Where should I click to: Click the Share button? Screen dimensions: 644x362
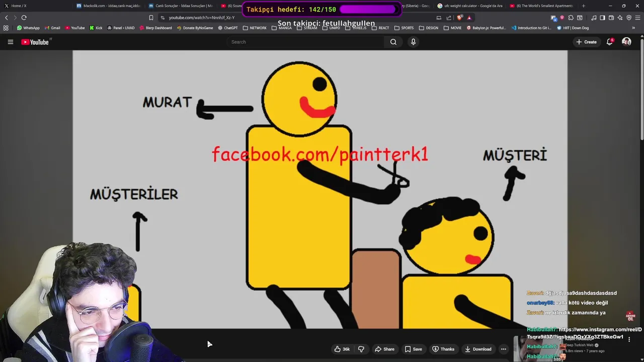[384, 349]
